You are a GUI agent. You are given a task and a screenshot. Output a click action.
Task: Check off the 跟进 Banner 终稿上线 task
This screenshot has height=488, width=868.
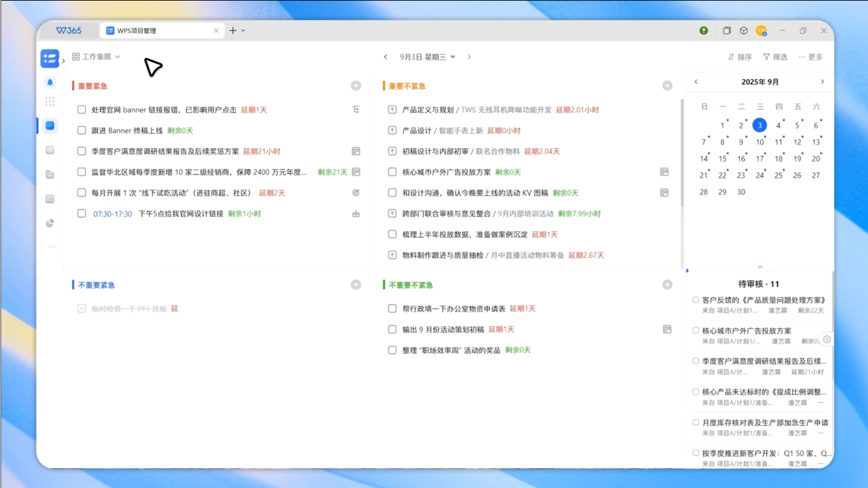82,130
